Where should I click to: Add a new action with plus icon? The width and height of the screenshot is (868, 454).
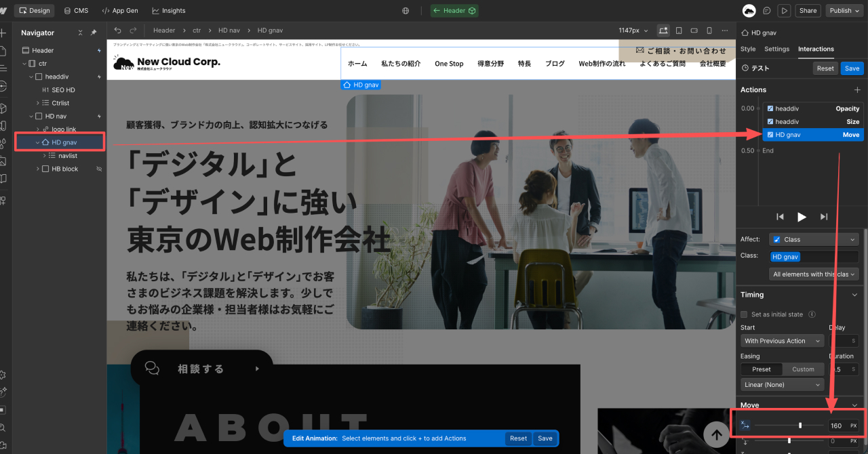click(857, 89)
